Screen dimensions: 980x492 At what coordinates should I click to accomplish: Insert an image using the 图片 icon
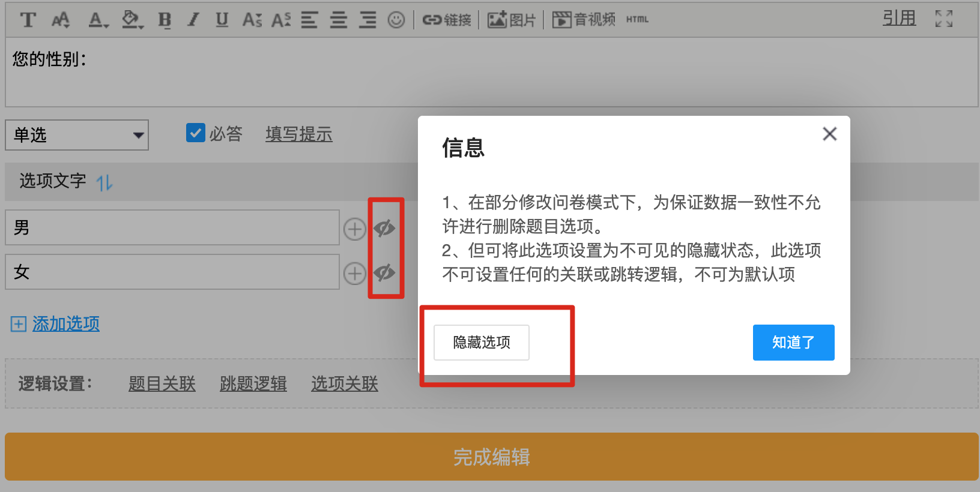click(511, 20)
